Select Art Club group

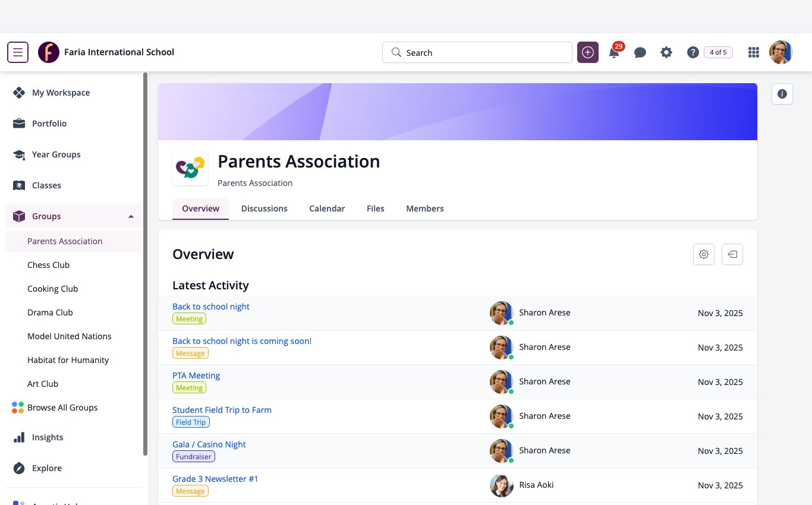point(74,384)
